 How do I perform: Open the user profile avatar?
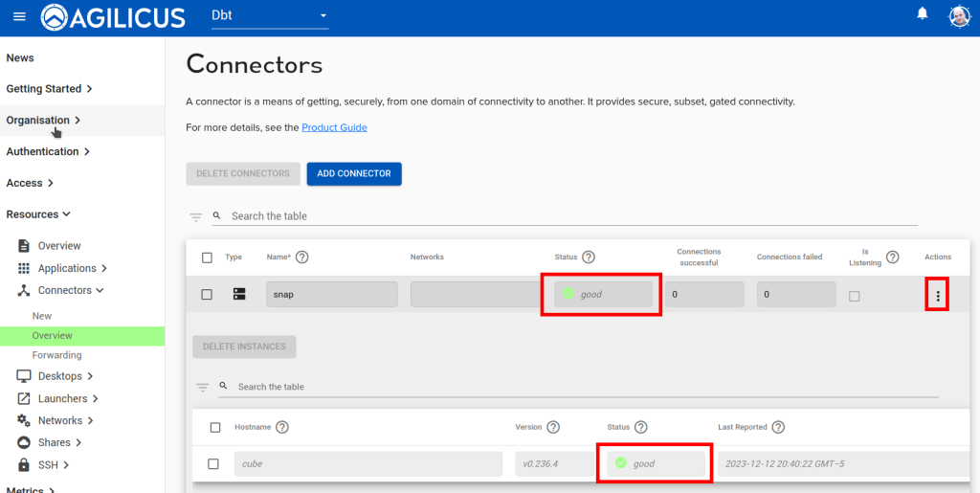pos(958,16)
